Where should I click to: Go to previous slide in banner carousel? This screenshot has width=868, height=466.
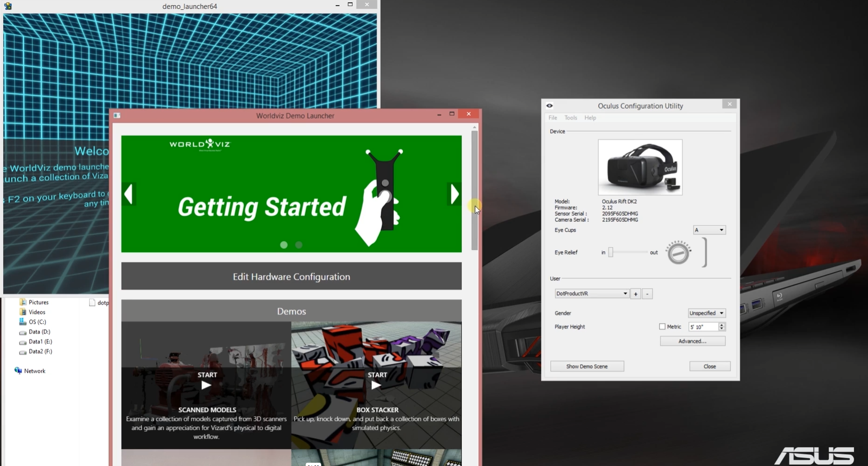click(129, 194)
